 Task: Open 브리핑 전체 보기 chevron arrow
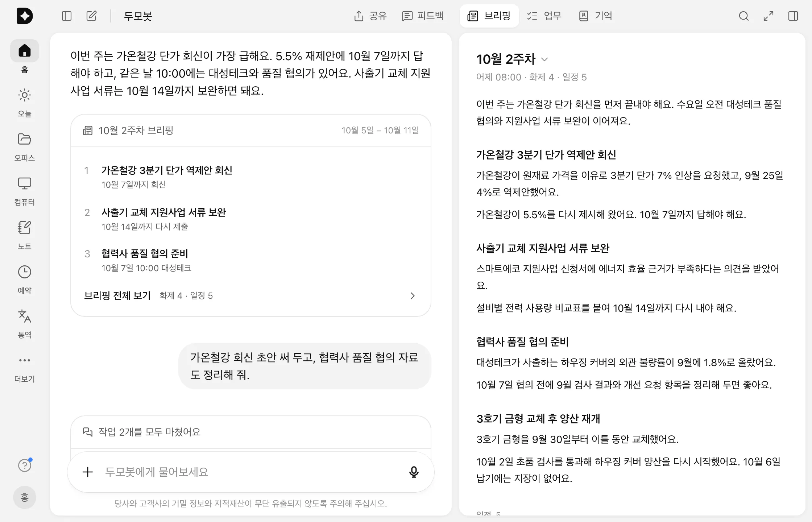[x=412, y=296]
